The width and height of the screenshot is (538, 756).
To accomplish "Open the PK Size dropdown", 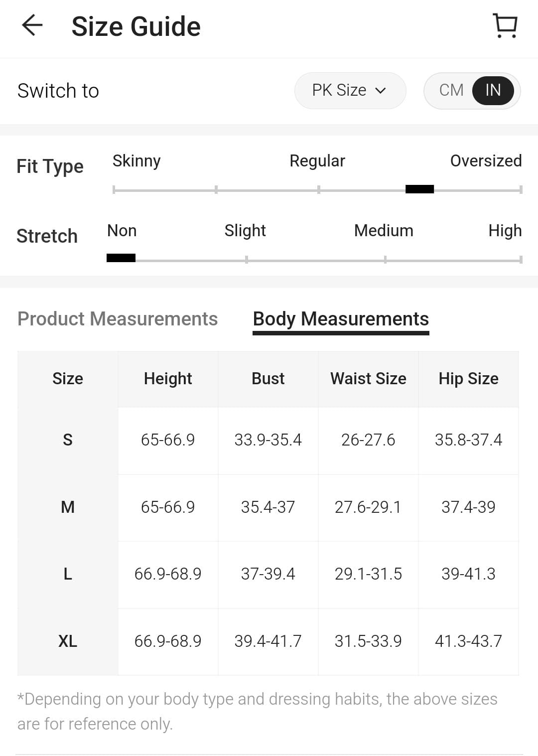I will [350, 90].
